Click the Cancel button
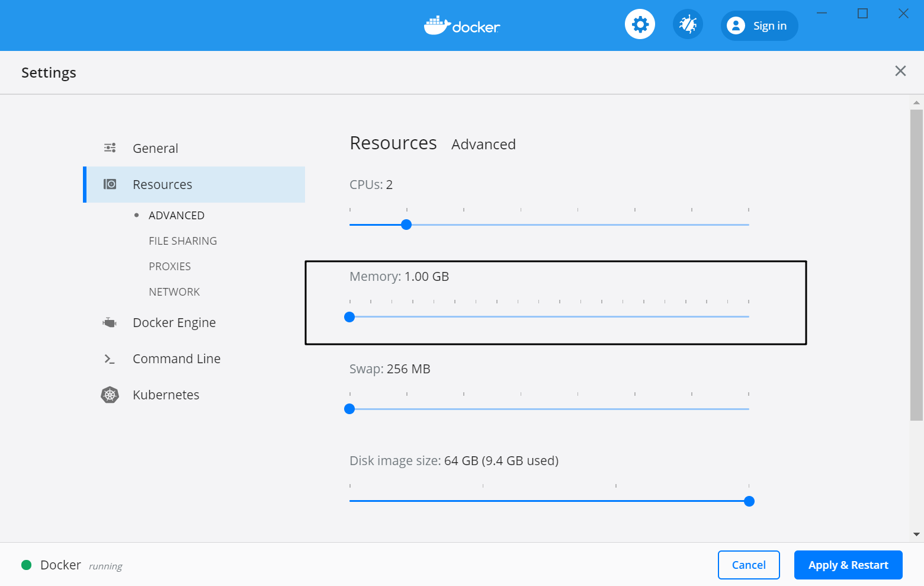 (x=749, y=565)
